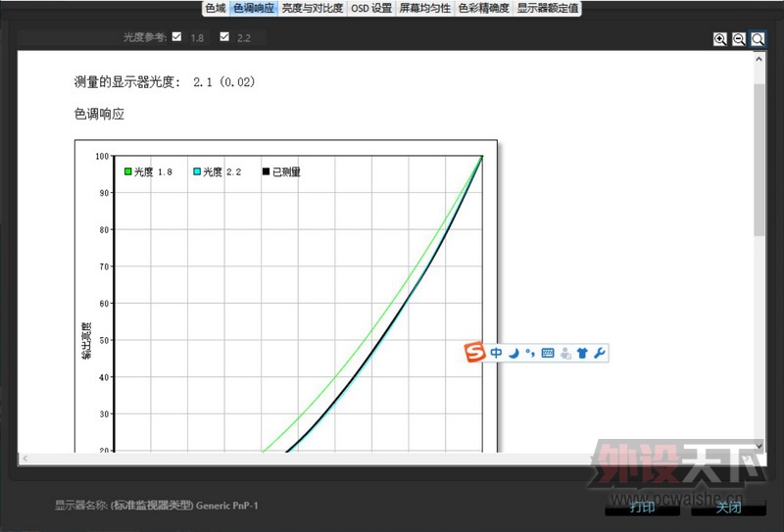Open the 屏幕均匀性 tab
This screenshot has width=784, height=532.
[x=424, y=8]
